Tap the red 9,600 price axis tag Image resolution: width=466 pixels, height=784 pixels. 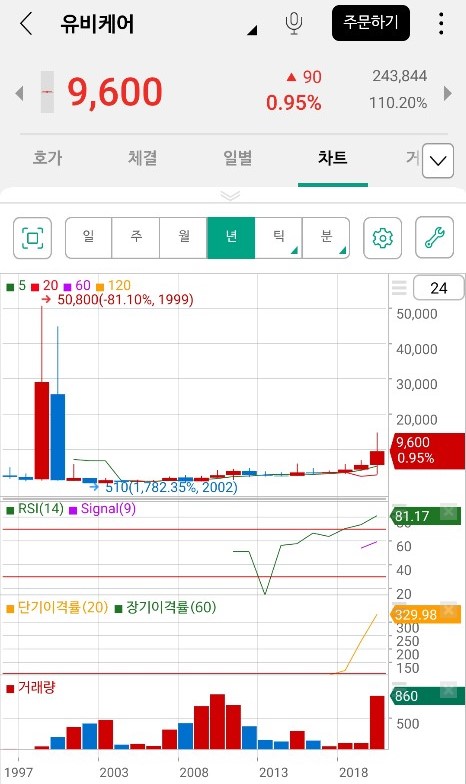pyautogui.click(x=428, y=450)
